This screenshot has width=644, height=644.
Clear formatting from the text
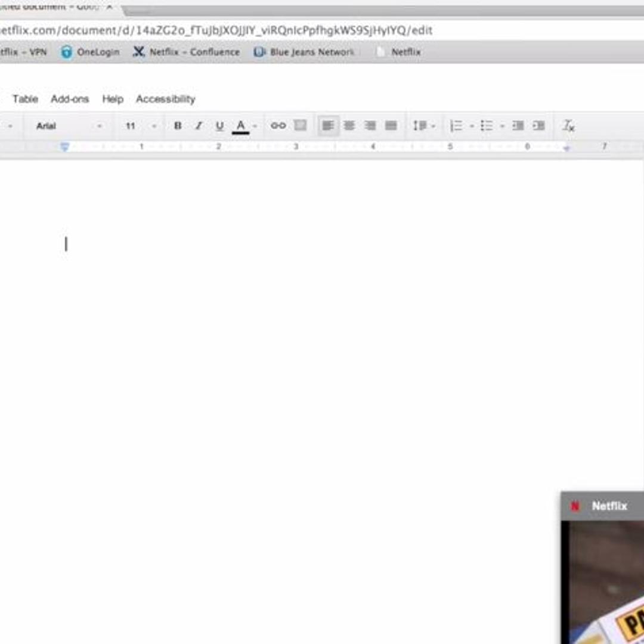[568, 126]
